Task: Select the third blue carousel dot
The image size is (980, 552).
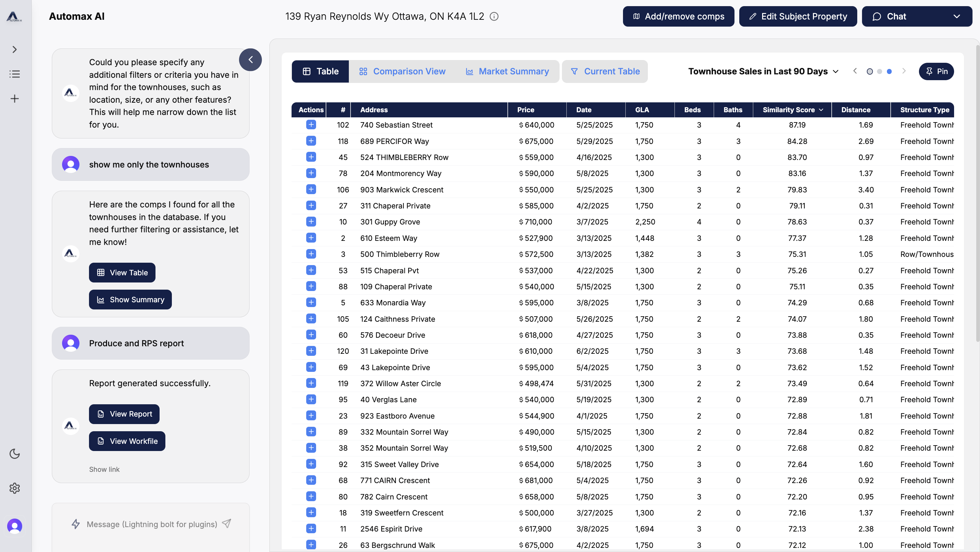Action: point(889,72)
